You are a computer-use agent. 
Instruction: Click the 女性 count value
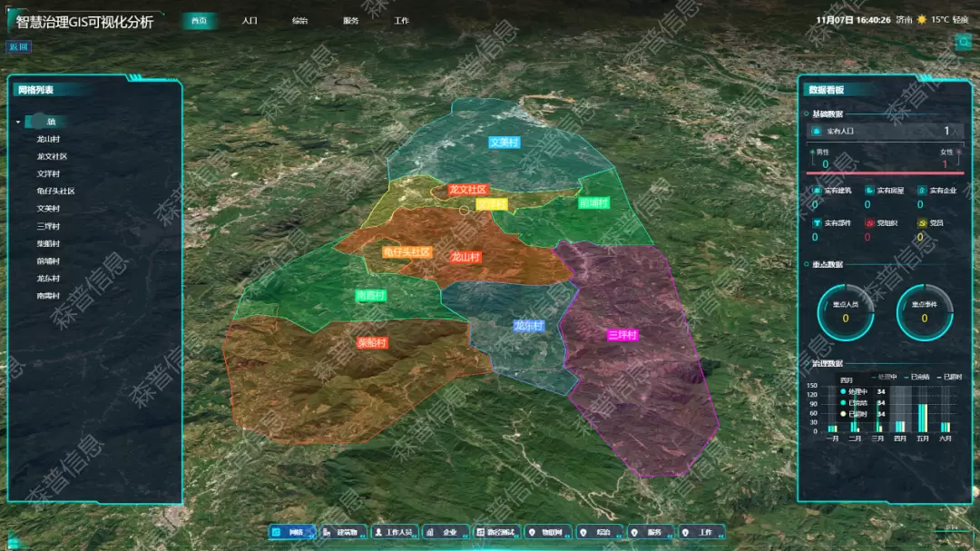(945, 164)
